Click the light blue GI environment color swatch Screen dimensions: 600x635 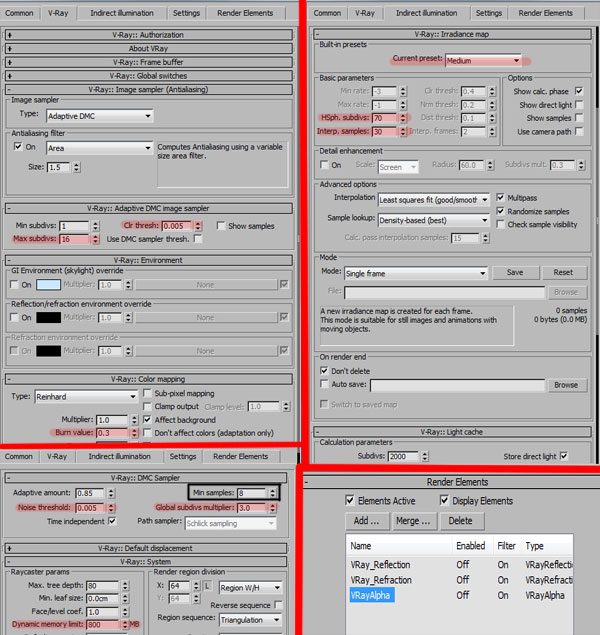pyautogui.click(x=49, y=285)
